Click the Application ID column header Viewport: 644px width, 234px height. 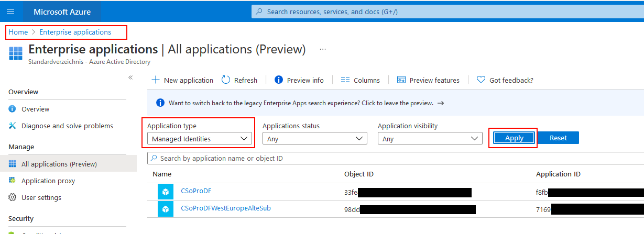pyautogui.click(x=558, y=174)
